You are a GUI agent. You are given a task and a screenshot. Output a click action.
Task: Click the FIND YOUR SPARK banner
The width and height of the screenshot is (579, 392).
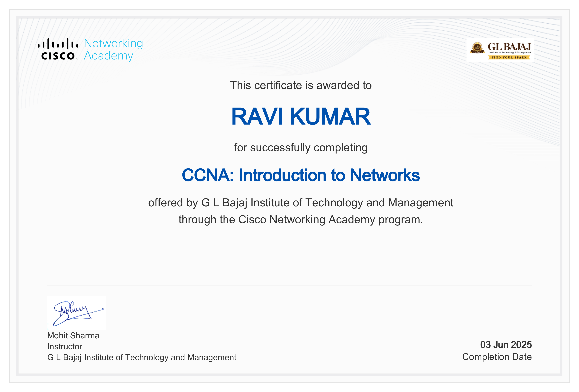point(509,57)
